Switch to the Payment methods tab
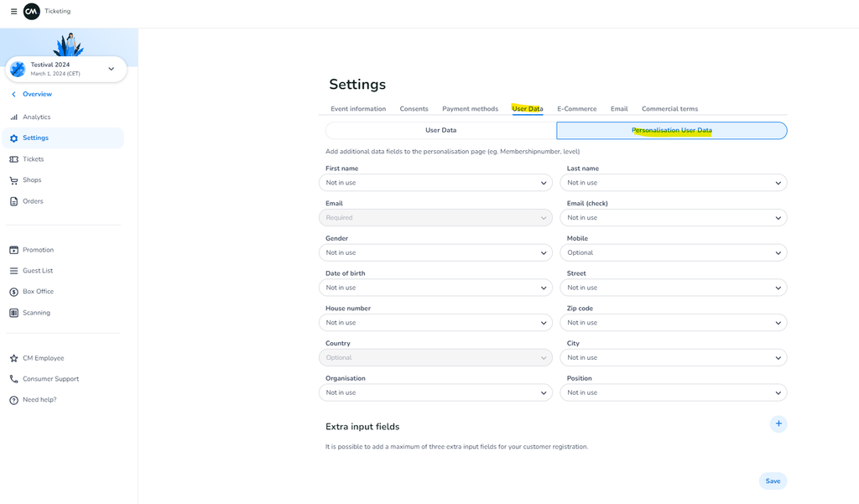Screen dimensions: 859x504 470,109
